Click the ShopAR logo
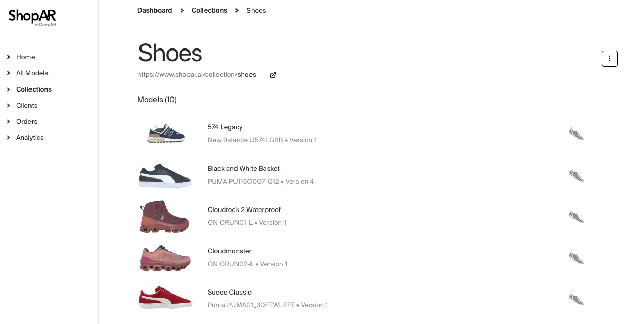The width and height of the screenshot is (644, 324). click(32, 18)
